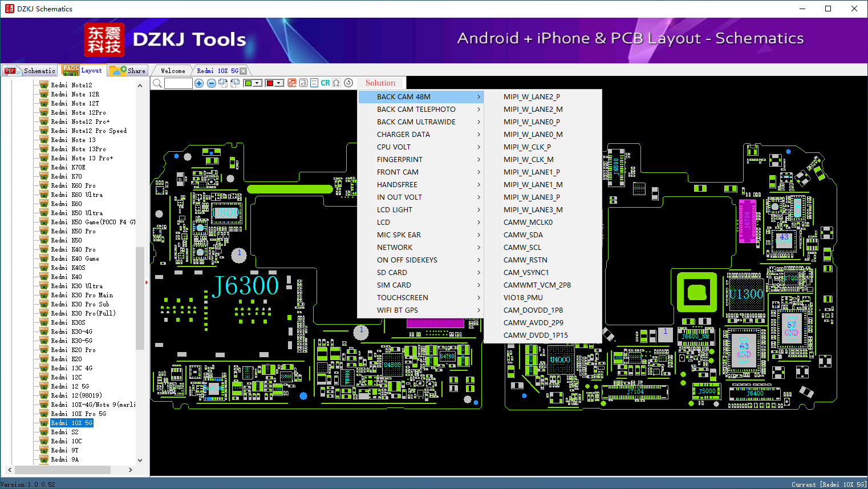Click the device tree scroll-down arrow
The image size is (868, 489).
[x=140, y=460]
